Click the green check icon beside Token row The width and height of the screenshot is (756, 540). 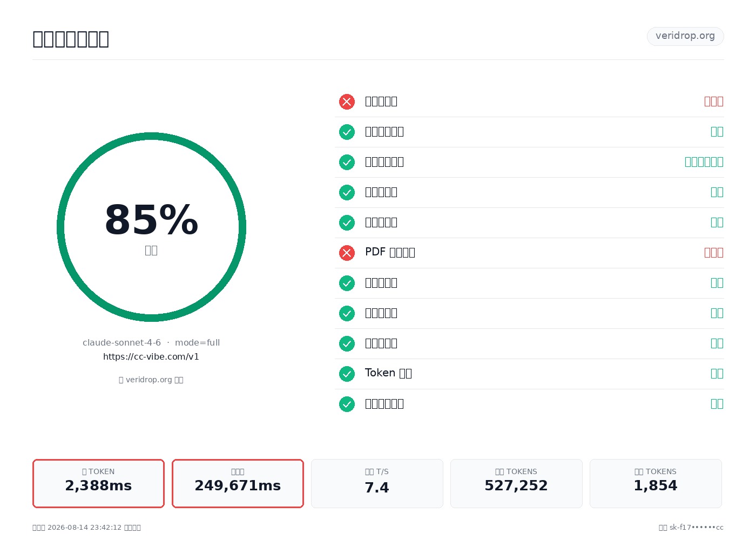coord(347,374)
